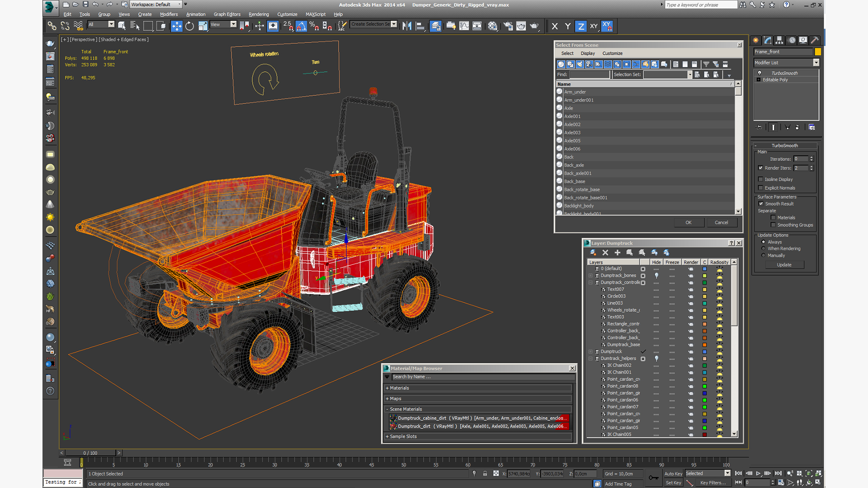
Task: Open Key Filters dialog button
Action: point(713,483)
